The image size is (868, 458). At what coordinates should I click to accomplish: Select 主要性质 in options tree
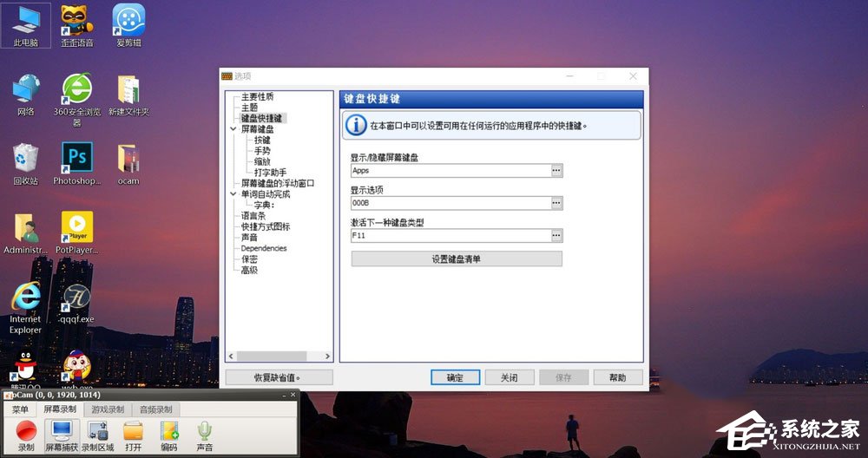pyautogui.click(x=257, y=97)
